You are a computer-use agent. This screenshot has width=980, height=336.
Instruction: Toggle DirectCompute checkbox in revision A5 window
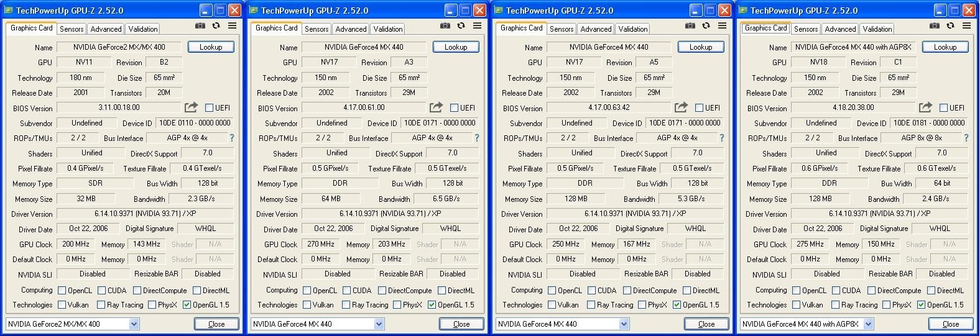[627, 291]
